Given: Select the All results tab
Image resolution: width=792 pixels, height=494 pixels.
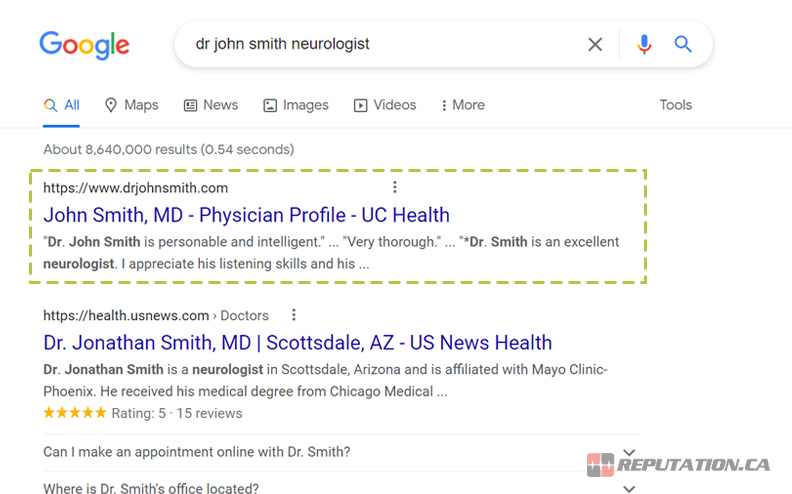Looking at the screenshot, I should point(62,105).
